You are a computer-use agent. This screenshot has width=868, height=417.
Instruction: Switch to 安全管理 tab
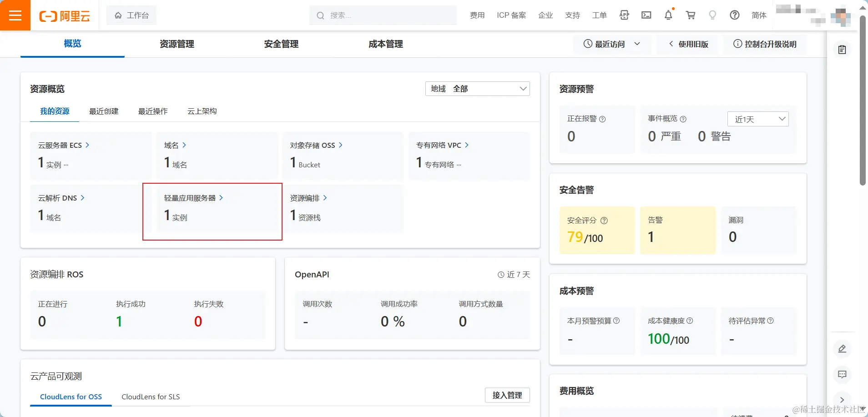click(281, 44)
